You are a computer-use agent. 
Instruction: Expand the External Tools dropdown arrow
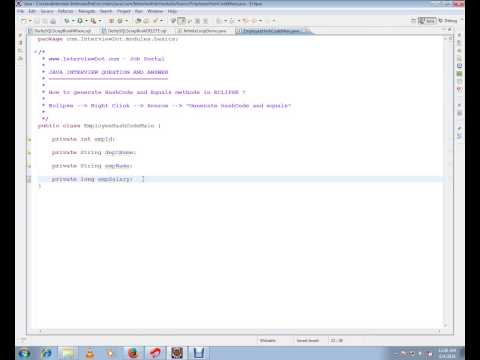pyautogui.click(x=100, y=21)
